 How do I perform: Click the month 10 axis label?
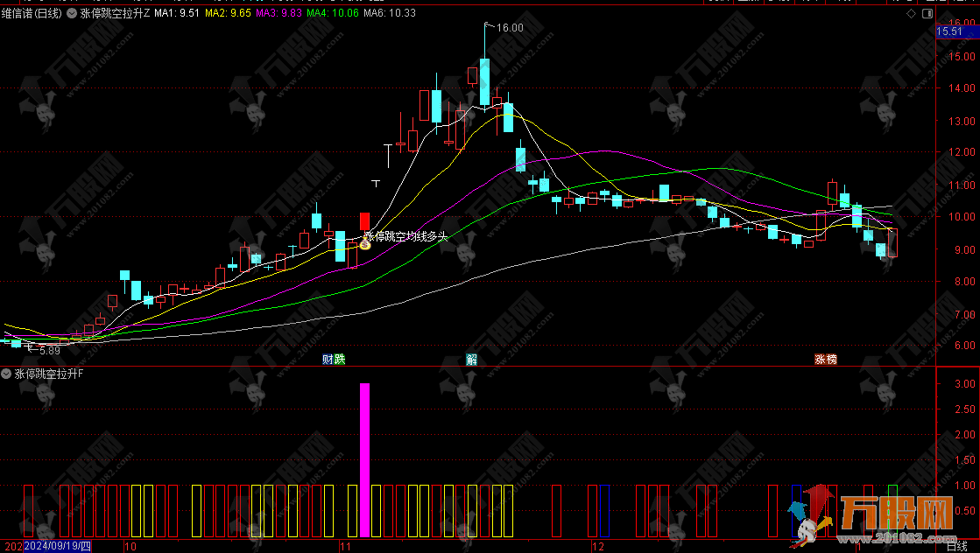coord(130,547)
